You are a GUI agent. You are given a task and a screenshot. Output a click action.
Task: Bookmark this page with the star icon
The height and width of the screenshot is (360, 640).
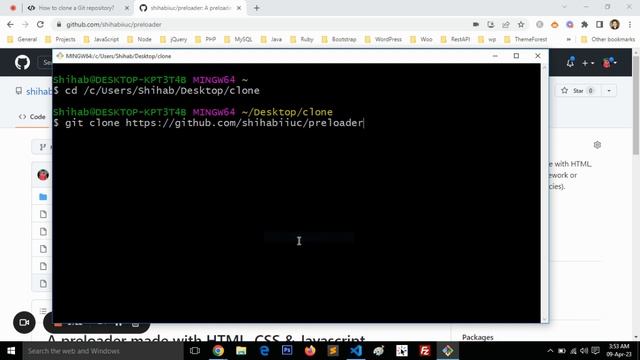pyautogui.click(x=521, y=24)
